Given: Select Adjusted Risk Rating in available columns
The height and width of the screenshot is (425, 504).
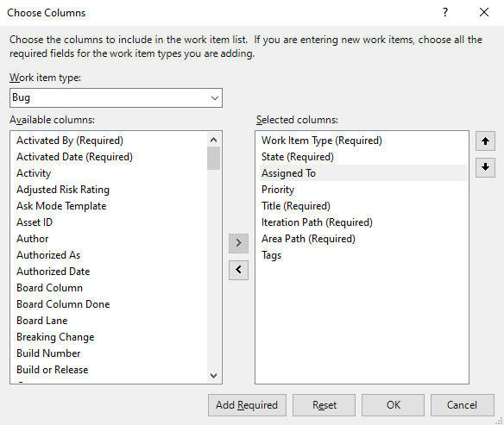Looking at the screenshot, I should click(x=63, y=190).
